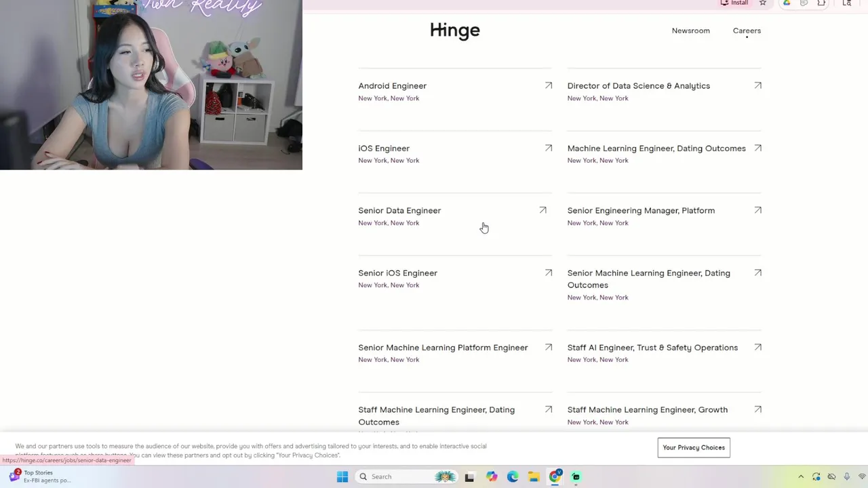The height and width of the screenshot is (488, 868).
Task: Open the Careers navigation link
Action: [747, 30]
